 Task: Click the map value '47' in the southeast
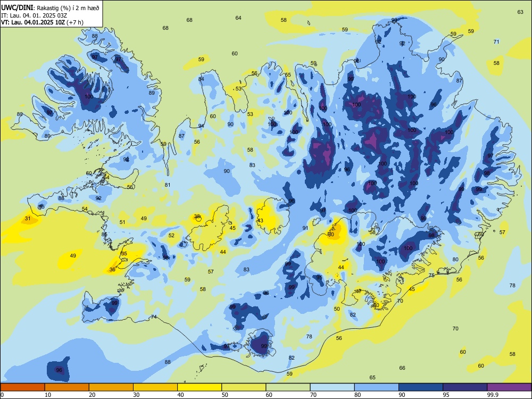coord(359,291)
